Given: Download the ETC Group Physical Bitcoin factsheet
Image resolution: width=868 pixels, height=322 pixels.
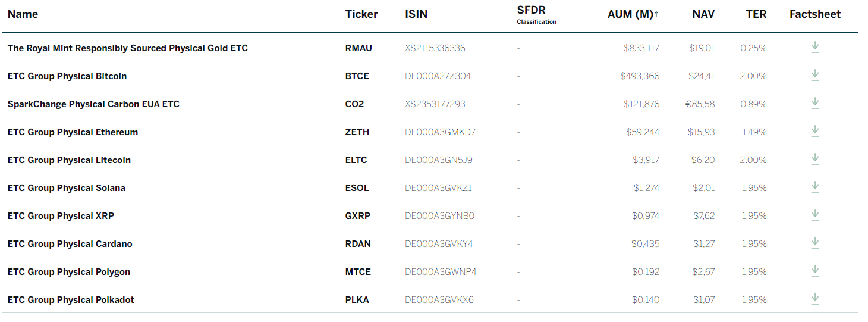Looking at the screenshot, I should [815, 75].
